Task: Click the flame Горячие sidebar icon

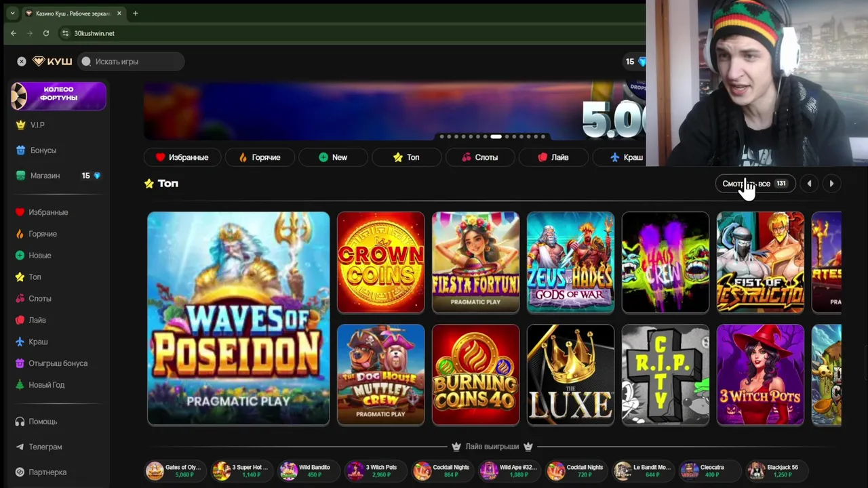Action: 20,234
